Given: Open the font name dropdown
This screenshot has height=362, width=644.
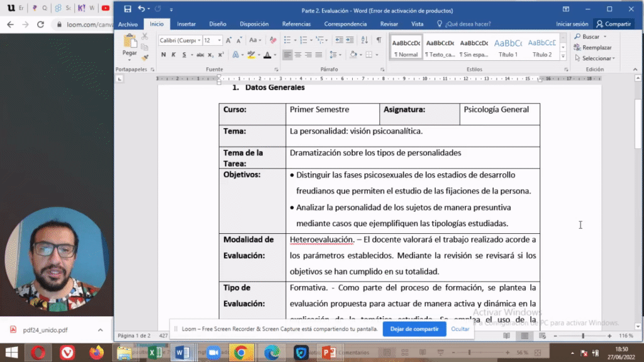Looking at the screenshot, I should [199, 40].
